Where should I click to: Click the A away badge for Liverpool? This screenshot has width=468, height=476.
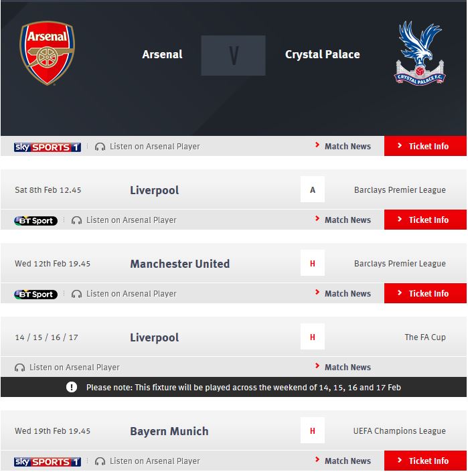313,189
